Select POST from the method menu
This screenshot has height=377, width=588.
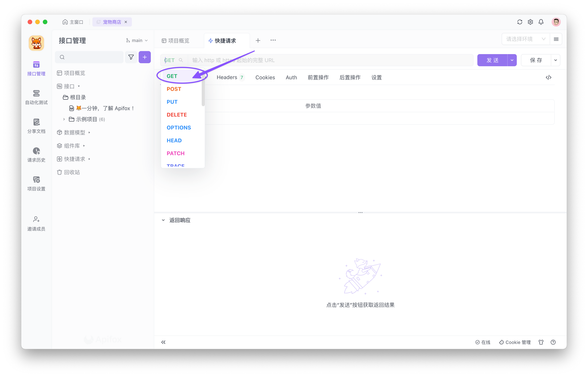(174, 89)
